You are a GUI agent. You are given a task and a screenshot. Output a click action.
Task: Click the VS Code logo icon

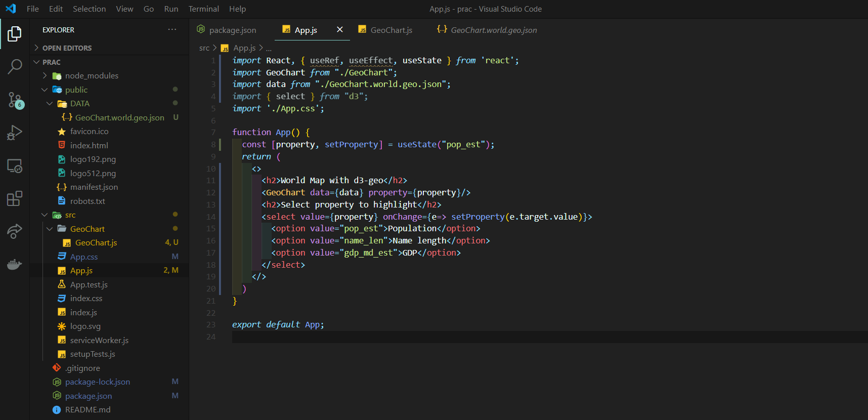pos(11,9)
